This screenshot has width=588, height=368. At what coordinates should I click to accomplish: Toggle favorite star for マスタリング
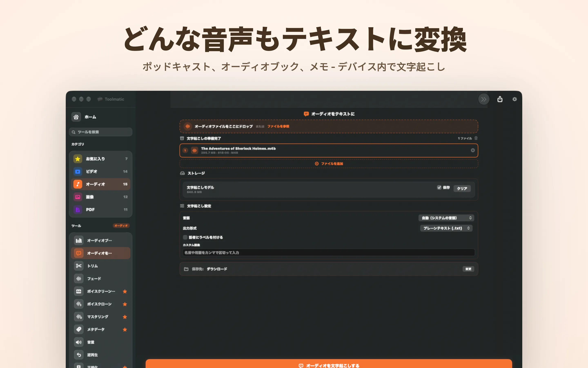pyautogui.click(x=125, y=317)
